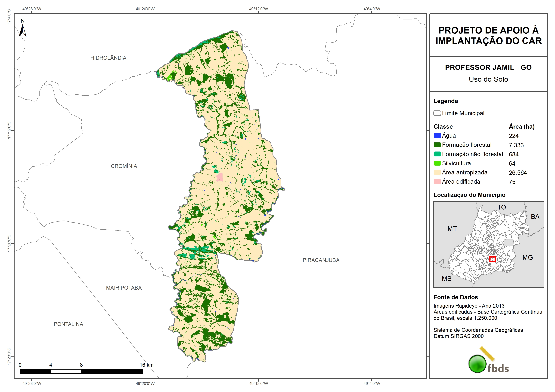Click the PROFESSOR JAMIL - GO heading

[488, 67]
